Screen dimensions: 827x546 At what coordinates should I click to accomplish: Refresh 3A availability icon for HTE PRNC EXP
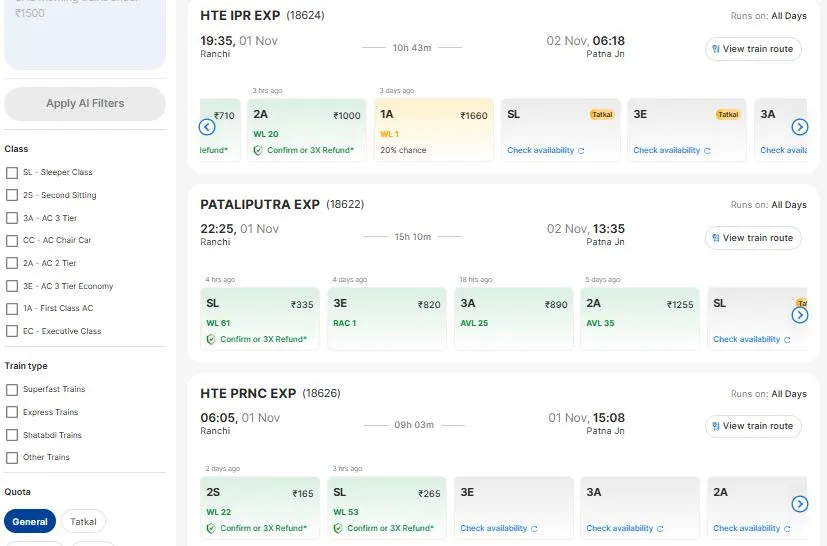[x=660, y=529]
